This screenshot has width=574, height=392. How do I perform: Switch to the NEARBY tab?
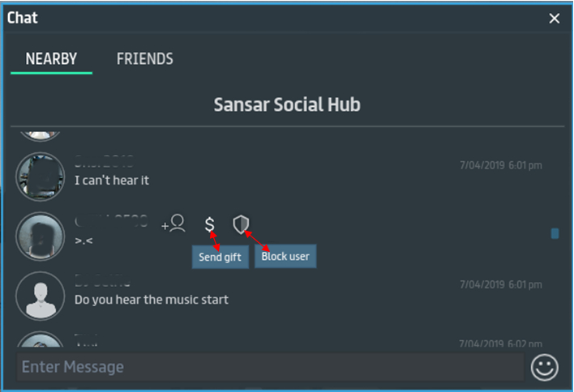51,59
